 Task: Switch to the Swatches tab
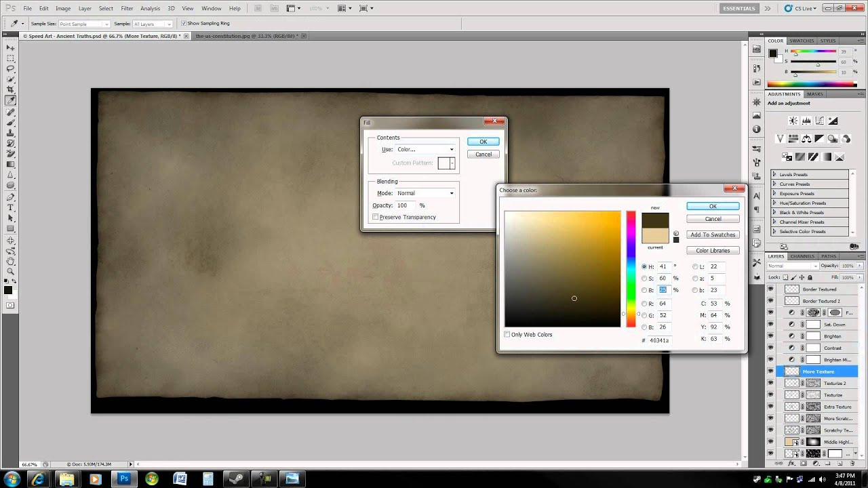802,41
